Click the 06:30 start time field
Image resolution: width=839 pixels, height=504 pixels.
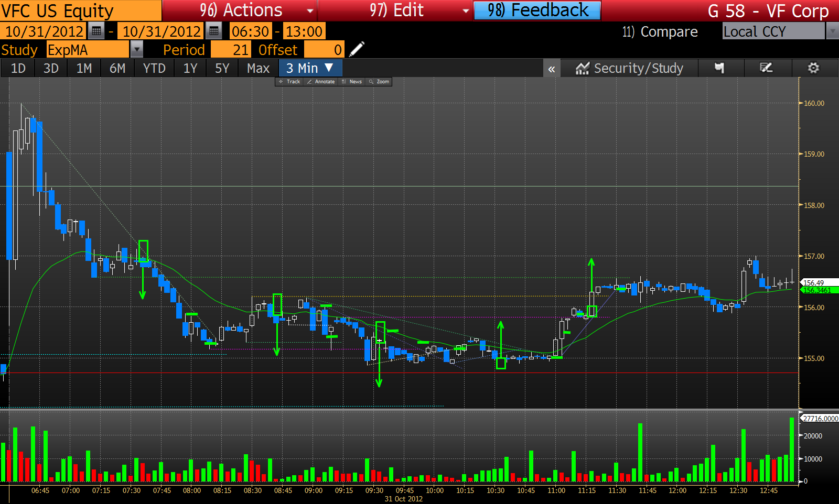pos(251,31)
